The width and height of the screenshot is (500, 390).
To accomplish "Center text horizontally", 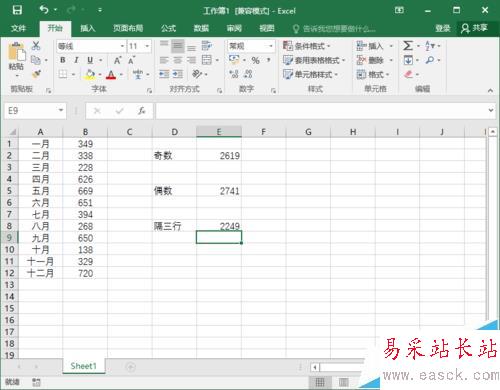I will [x=177, y=60].
